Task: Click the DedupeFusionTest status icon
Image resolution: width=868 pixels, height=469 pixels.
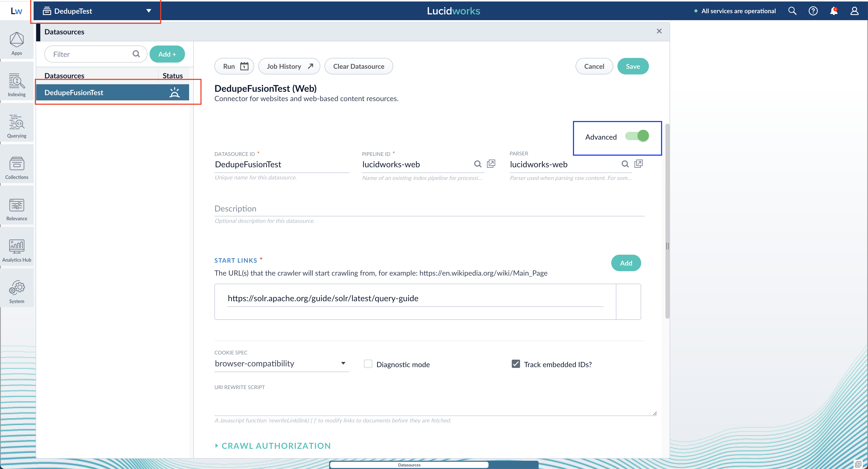Action: [174, 92]
